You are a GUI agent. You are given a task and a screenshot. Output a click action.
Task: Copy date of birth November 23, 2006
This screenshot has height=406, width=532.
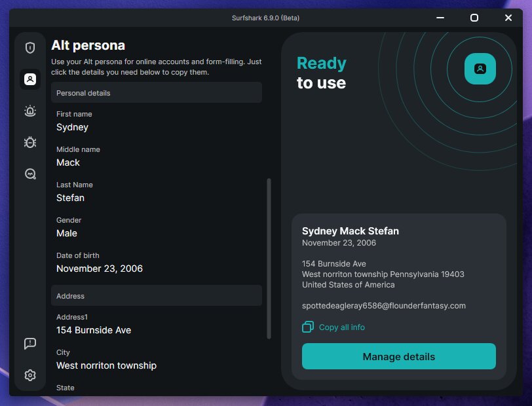(x=99, y=268)
